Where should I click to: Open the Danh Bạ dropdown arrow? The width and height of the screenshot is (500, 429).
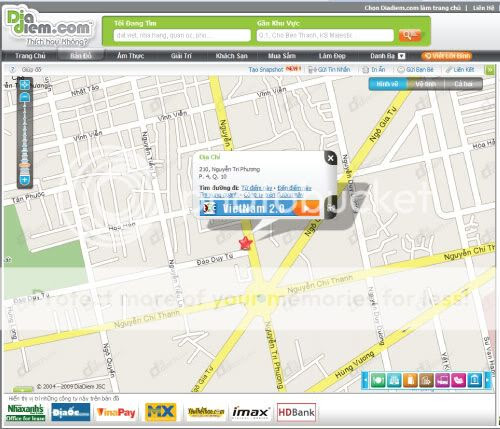(401, 56)
